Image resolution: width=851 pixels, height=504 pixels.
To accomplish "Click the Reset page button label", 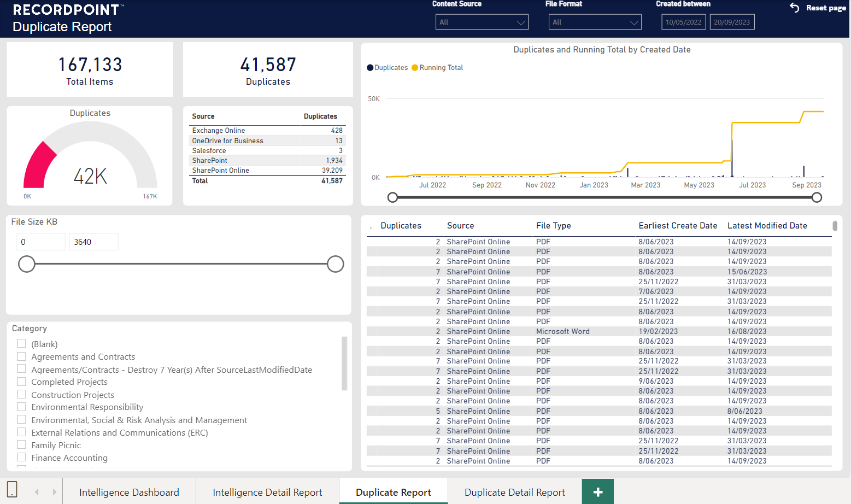I will 826,8.
